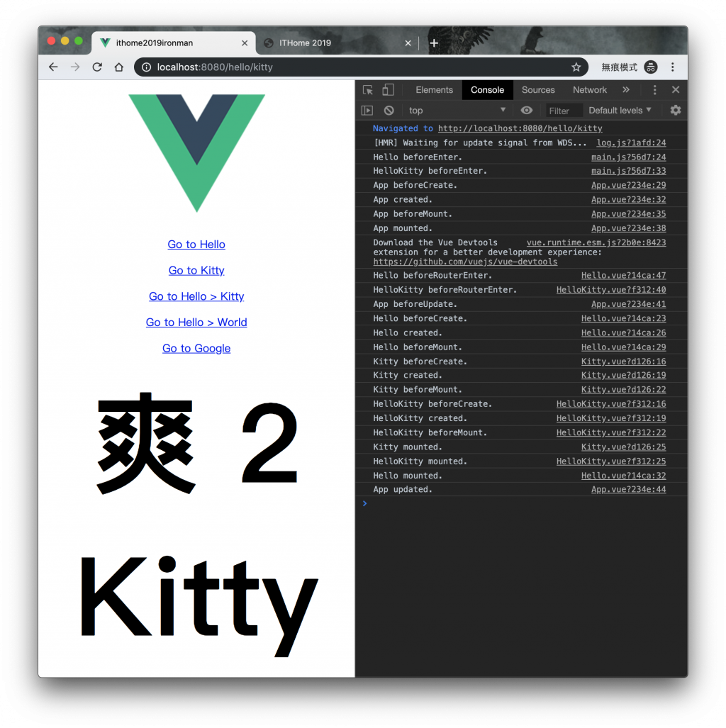Open source link vue.runtime.esm.js?2b0e:8423
This screenshot has width=726, height=728.
pos(596,242)
